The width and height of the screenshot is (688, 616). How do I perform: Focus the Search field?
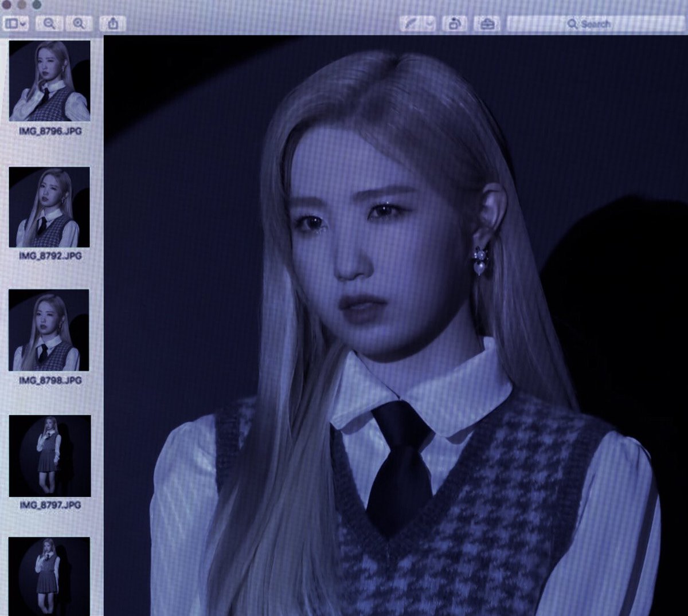click(x=596, y=23)
